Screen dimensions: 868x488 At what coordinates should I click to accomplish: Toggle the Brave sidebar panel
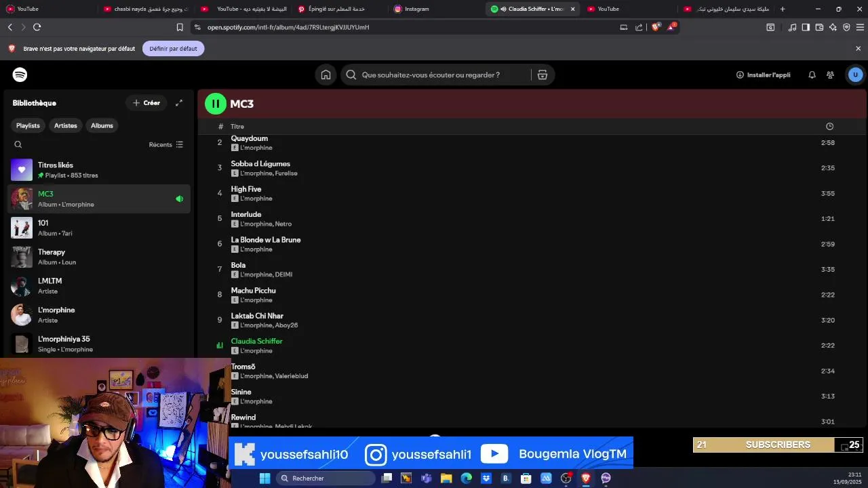tap(806, 27)
